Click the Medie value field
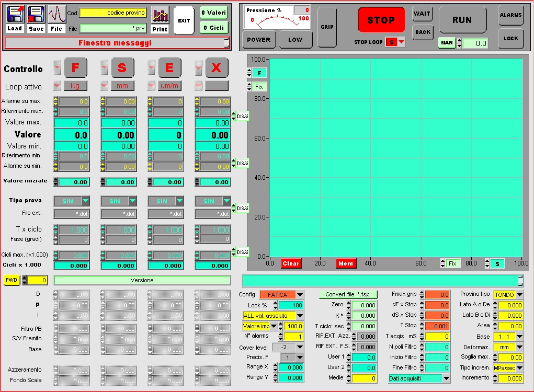This screenshot has height=392, width=534. click(x=364, y=378)
